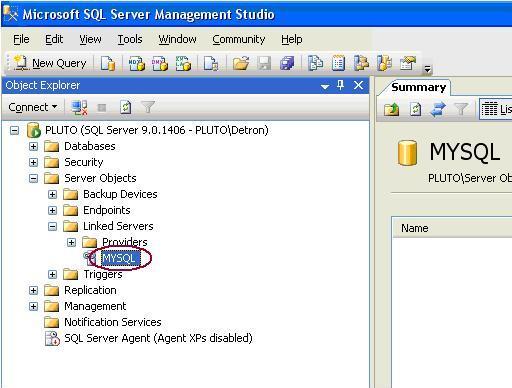Select the Server Objects folder label
The height and width of the screenshot is (388, 512).
[100, 178]
